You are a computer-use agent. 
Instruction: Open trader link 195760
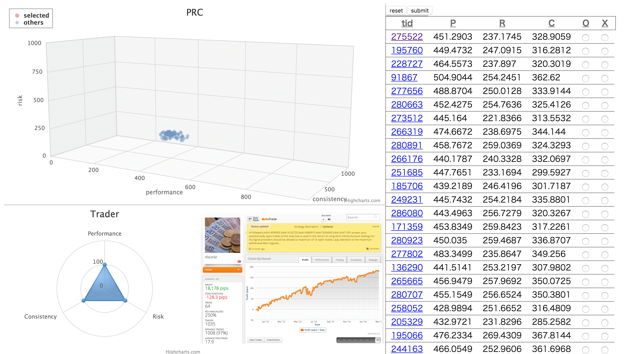coord(407,50)
